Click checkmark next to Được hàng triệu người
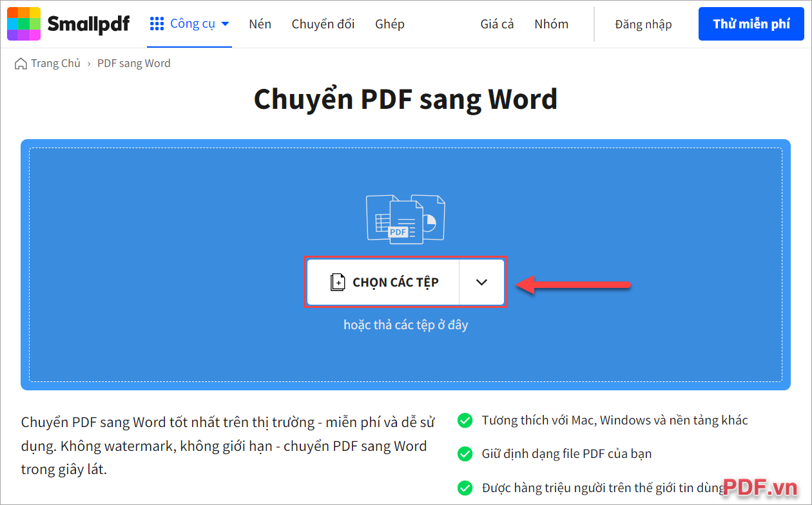Screen dimensions: 812x505 click(465, 488)
